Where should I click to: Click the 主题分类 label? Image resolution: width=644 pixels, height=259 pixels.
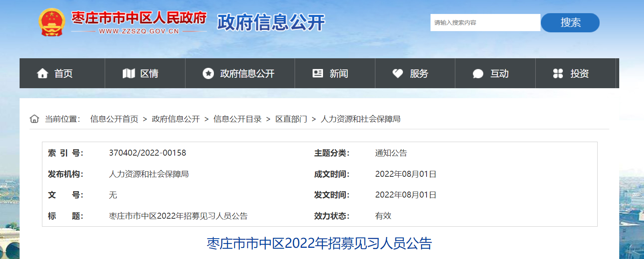pyautogui.click(x=332, y=153)
